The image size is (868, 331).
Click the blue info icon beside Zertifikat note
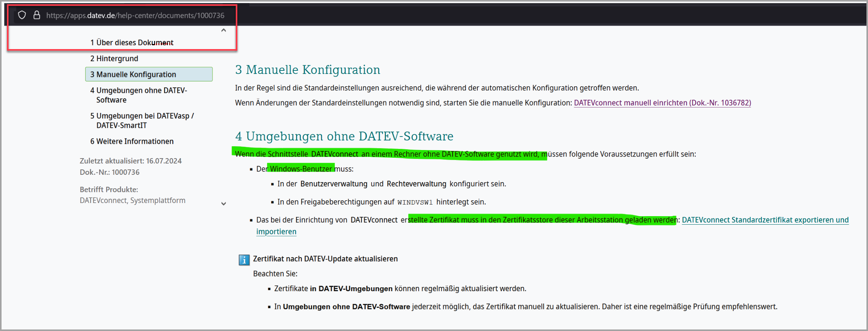244,260
